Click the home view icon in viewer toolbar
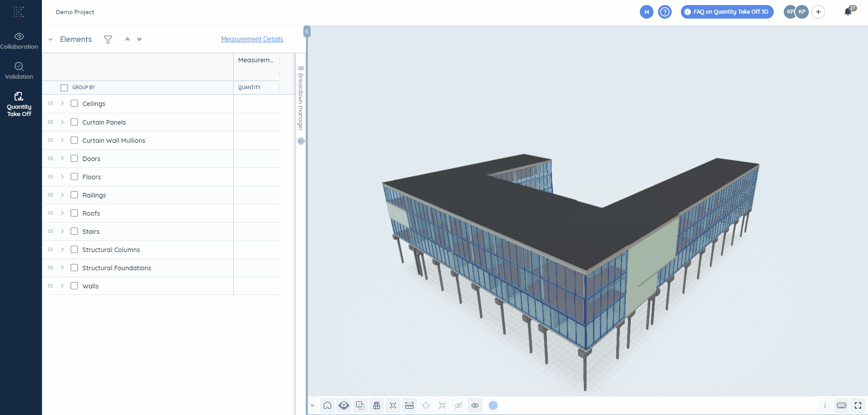Image resolution: width=868 pixels, height=415 pixels. point(327,405)
